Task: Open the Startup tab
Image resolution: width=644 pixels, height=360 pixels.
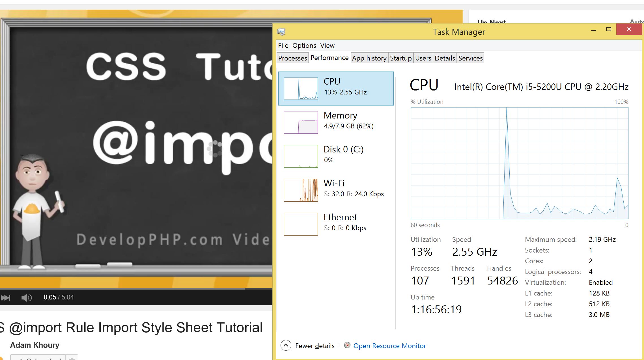Action: [401, 58]
